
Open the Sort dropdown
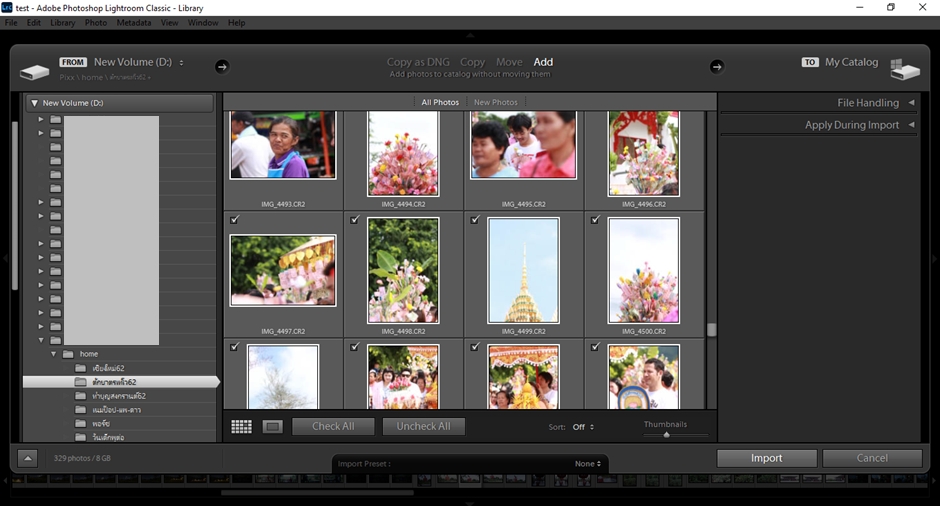583,427
